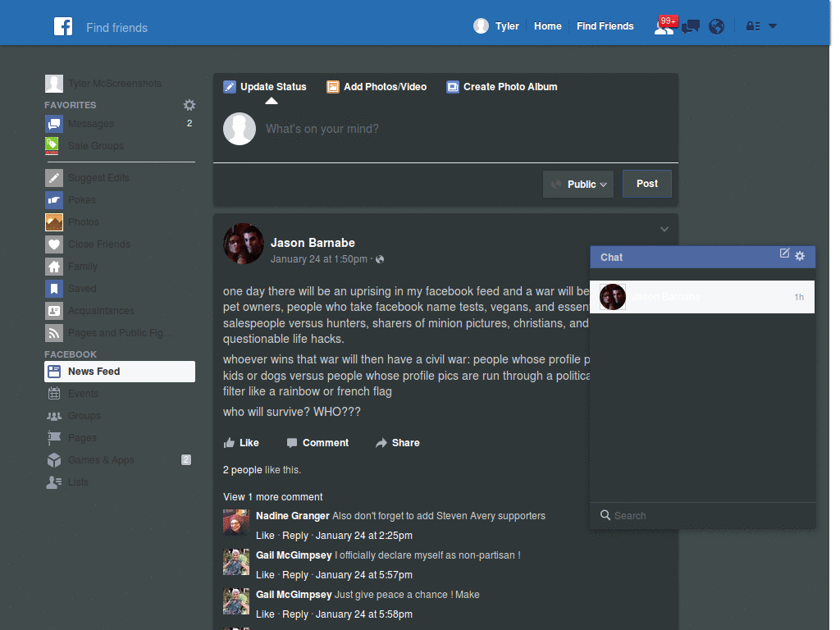Click post timestamp January 24 at 1:50pm

tap(318, 259)
